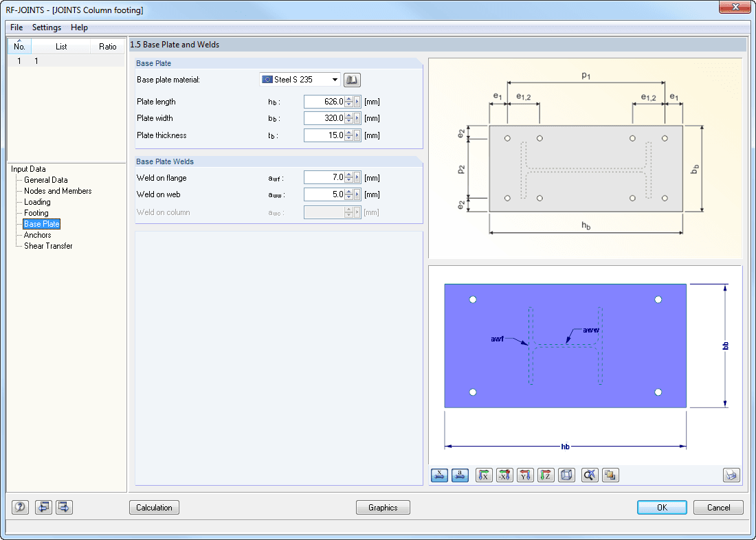Click the 'Input Data' tree root label

(x=28, y=169)
